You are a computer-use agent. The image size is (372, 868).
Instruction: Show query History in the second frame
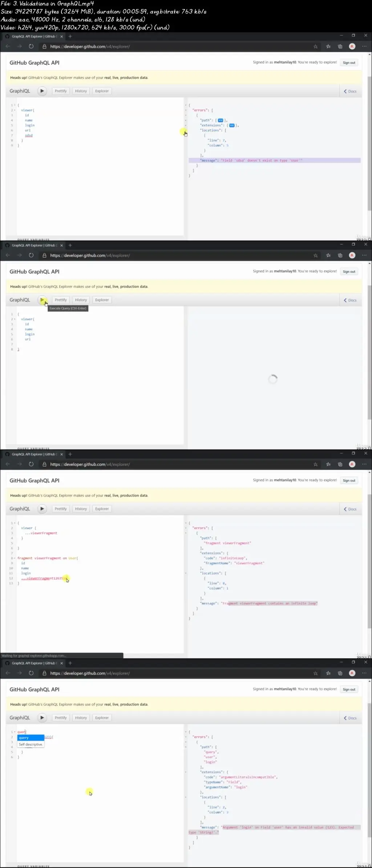pyautogui.click(x=81, y=300)
